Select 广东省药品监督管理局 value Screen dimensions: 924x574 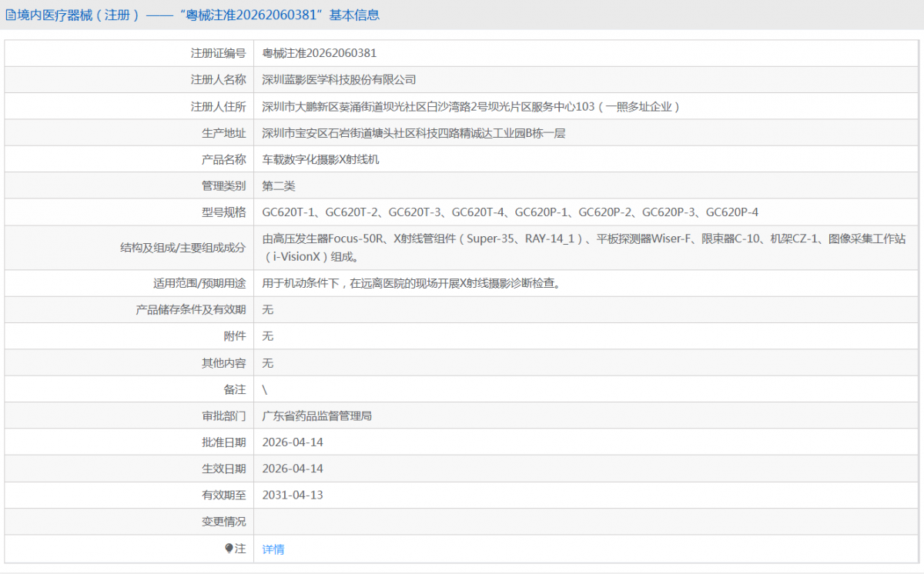(317, 415)
